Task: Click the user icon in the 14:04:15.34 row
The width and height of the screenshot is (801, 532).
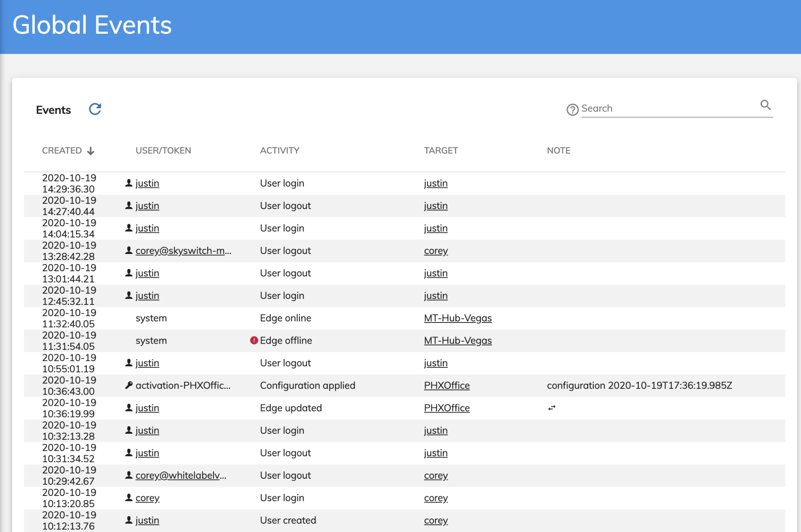Action: coord(129,228)
